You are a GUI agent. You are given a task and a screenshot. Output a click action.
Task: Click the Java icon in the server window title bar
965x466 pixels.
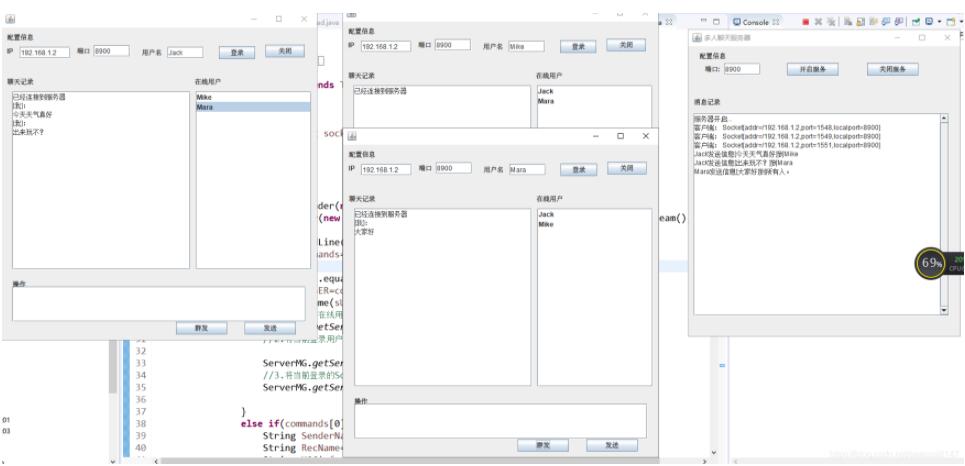coord(697,38)
